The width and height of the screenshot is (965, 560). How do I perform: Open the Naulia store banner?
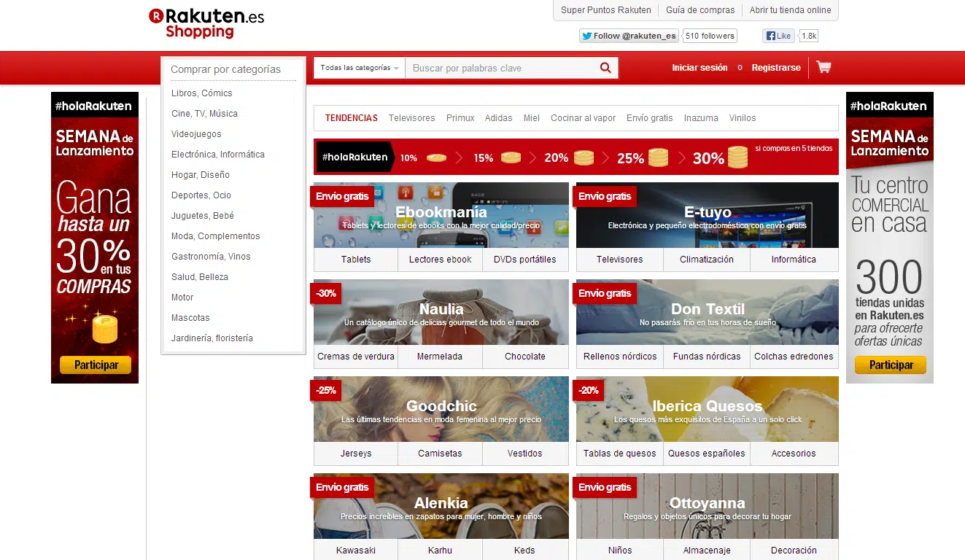[x=441, y=312]
